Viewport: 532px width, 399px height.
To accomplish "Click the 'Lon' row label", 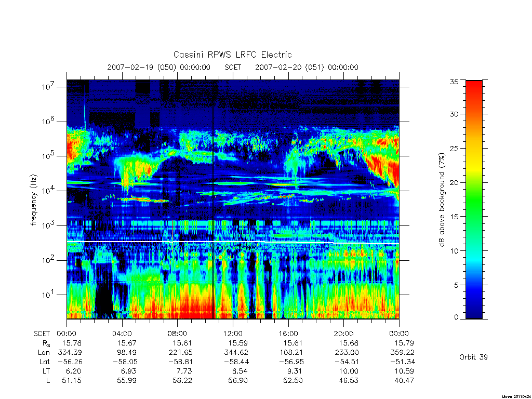I will tap(44, 353).
